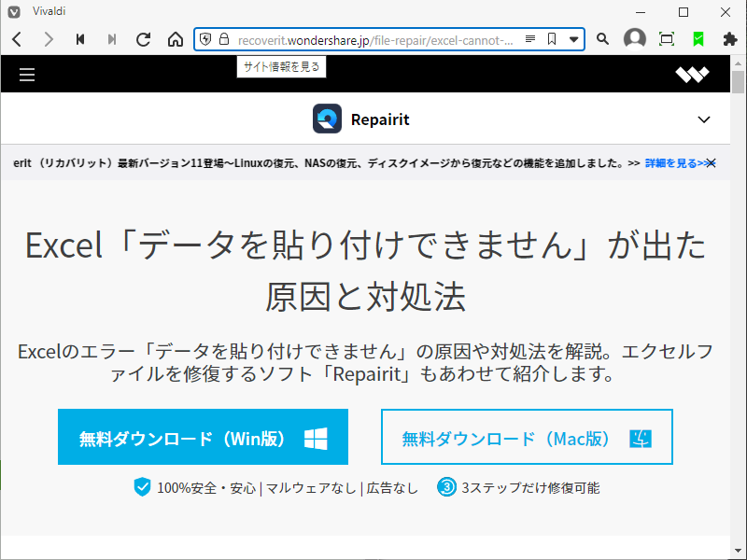747x560 pixels.
Task: Open the tracker blocker shield icon
Action: coord(205,39)
